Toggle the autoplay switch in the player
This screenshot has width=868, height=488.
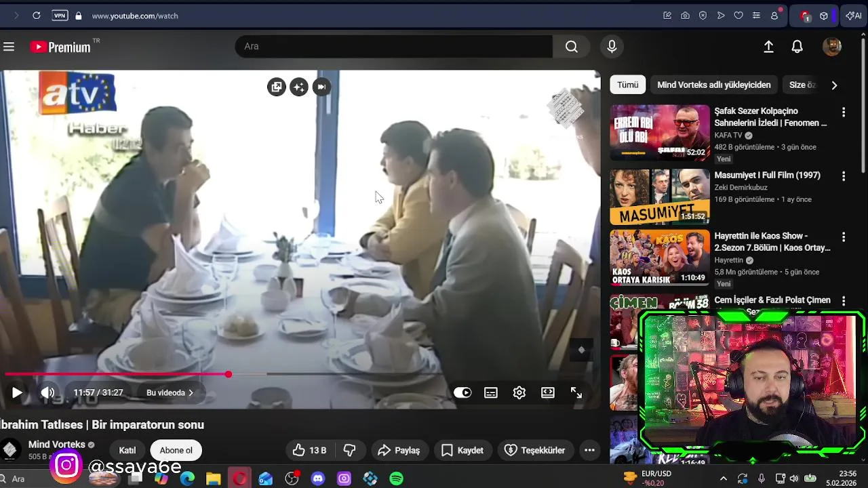[x=462, y=392]
